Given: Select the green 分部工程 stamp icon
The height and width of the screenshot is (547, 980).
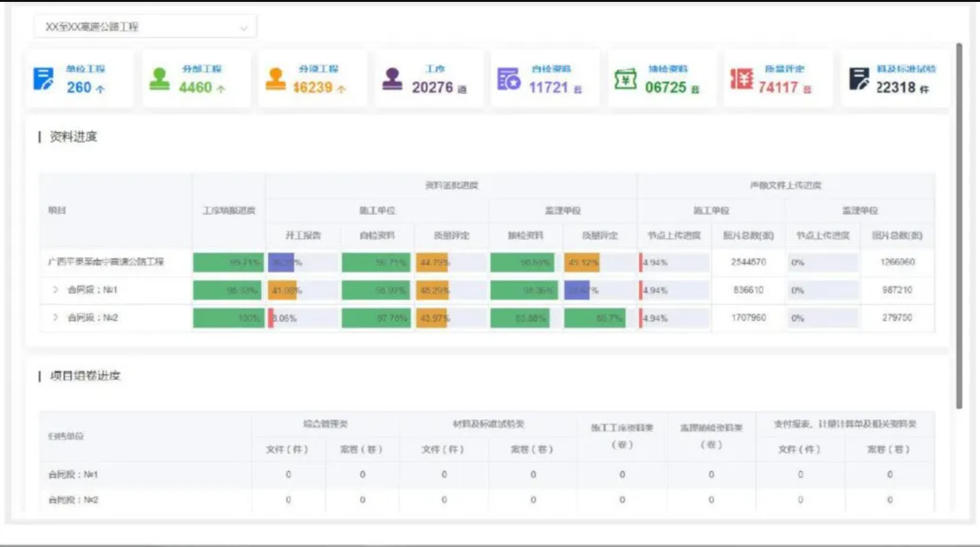Looking at the screenshot, I should pos(159,79).
